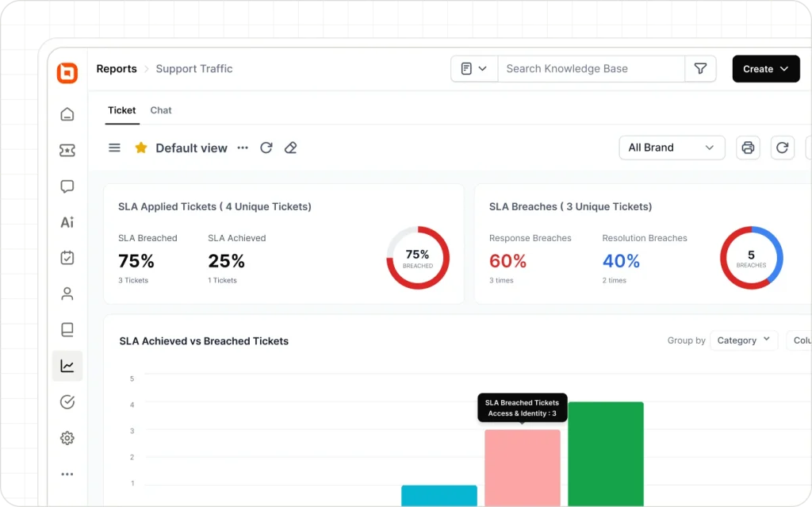Open the Chat bubble sidebar icon
The image size is (812, 507).
(x=67, y=186)
